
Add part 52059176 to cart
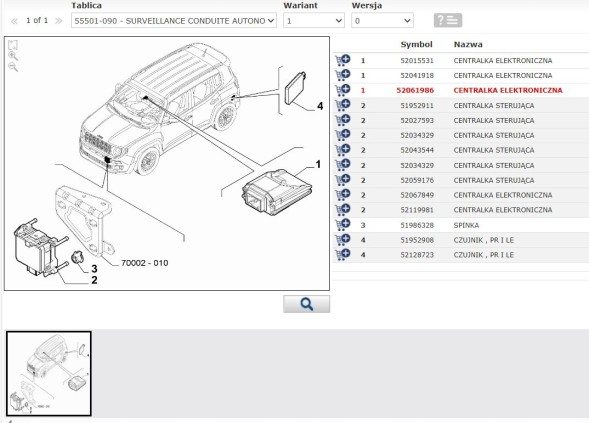342,180
